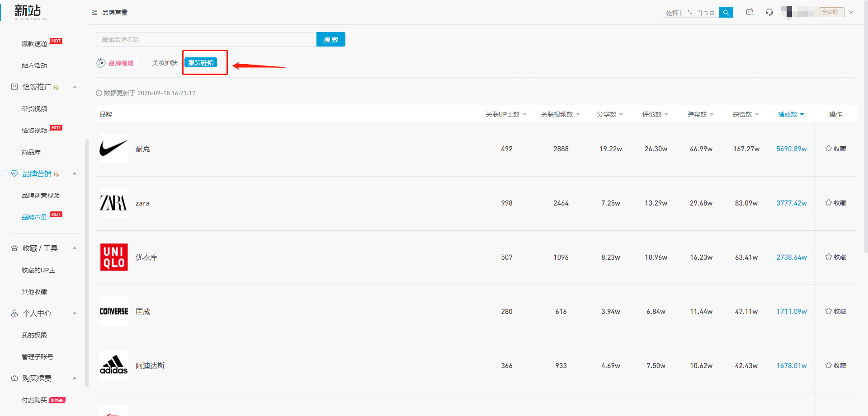Sort by 关联视频数 column
The width and height of the screenshot is (868, 416).
[560, 114]
